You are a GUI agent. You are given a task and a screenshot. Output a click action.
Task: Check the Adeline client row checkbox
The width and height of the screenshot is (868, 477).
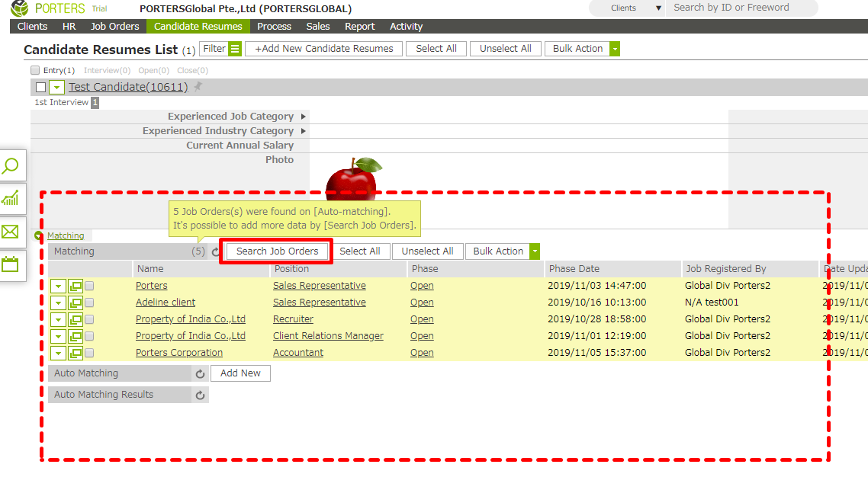[89, 303]
